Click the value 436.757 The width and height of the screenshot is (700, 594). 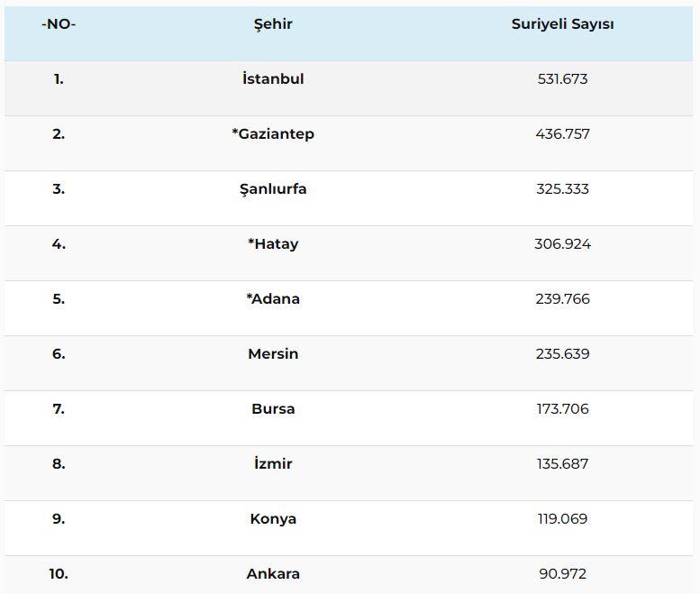tap(562, 134)
